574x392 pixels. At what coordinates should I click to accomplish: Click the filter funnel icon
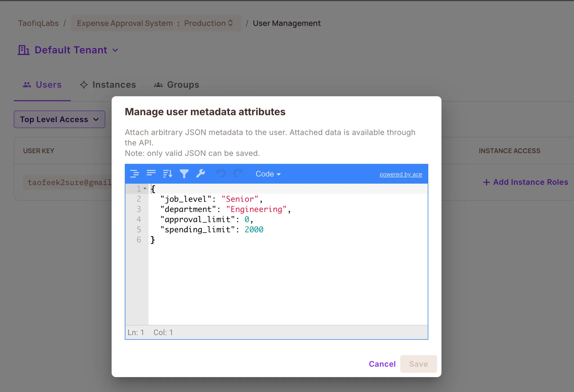point(184,174)
